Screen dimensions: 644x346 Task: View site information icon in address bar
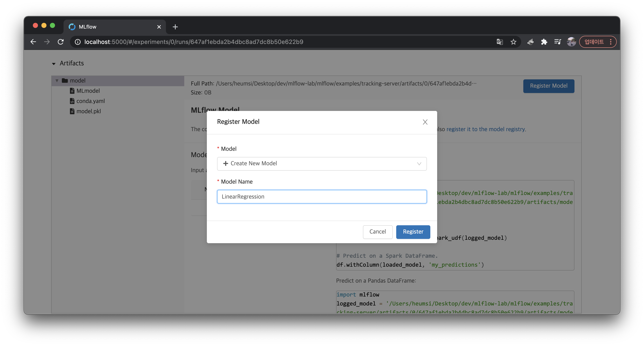click(x=78, y=42)
